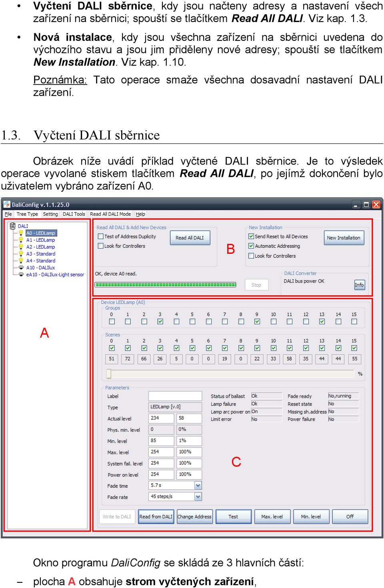Viewport: 384px width, 588px height.
Task: Open the Fade time dropdown
Action: pos(198,486)
